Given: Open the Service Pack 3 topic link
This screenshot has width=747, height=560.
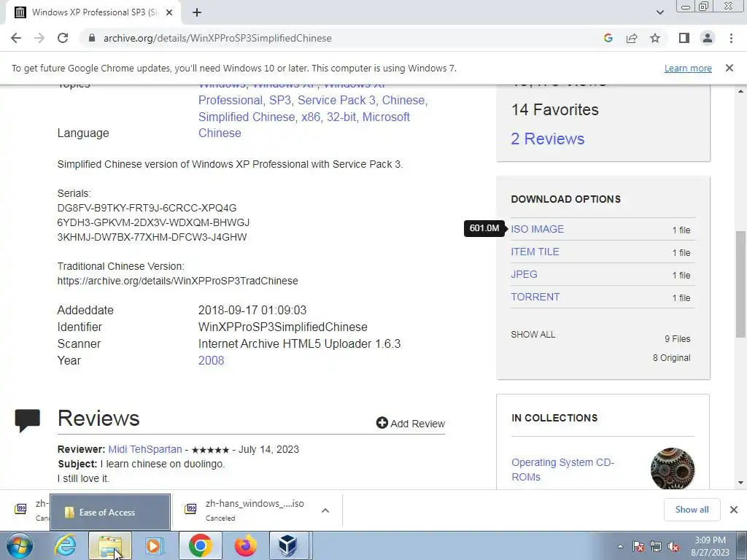Looking at the screenshot, I should coord(336,100).
